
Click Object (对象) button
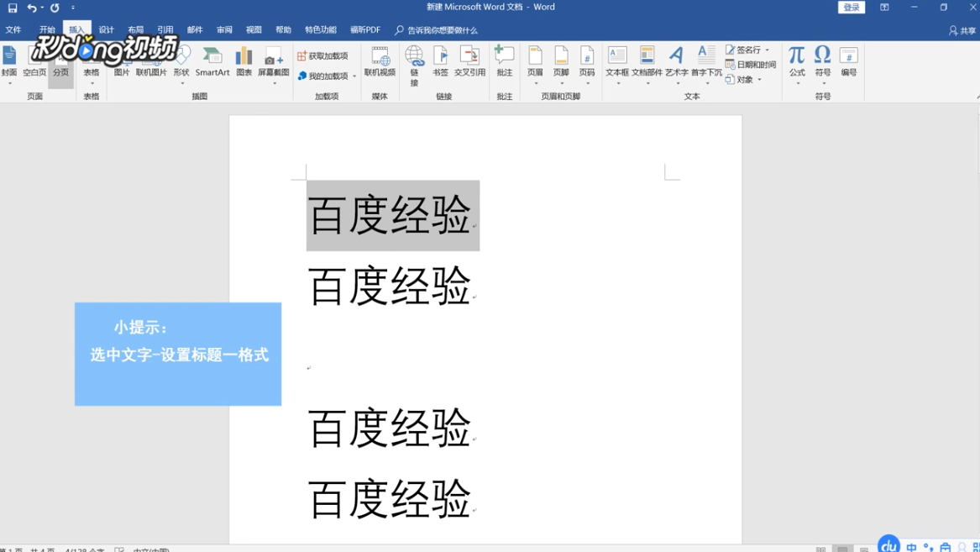click(x=739, y=79)
